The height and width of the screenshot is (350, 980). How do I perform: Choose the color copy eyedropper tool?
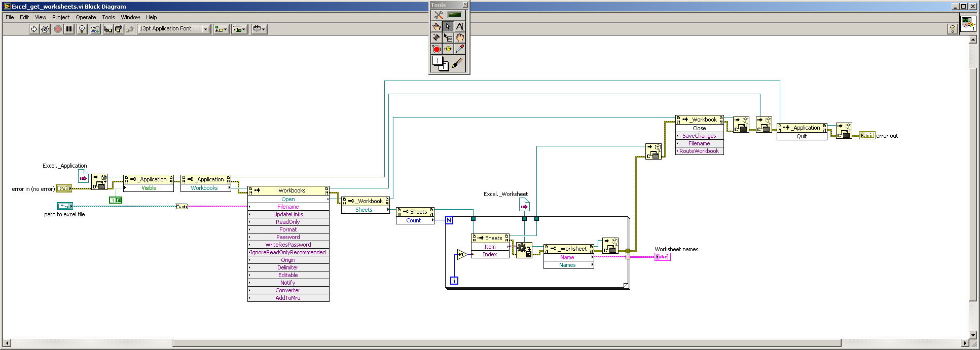coord(459,49)
